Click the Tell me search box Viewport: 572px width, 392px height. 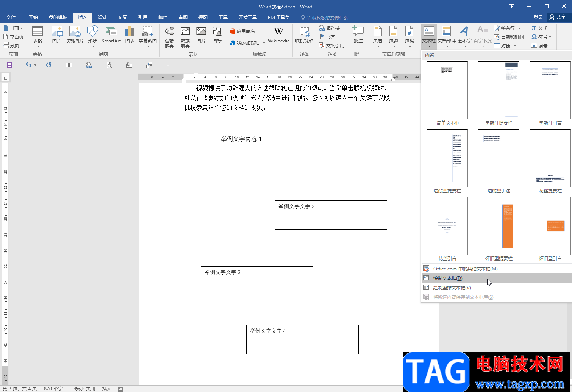(327, 17)
